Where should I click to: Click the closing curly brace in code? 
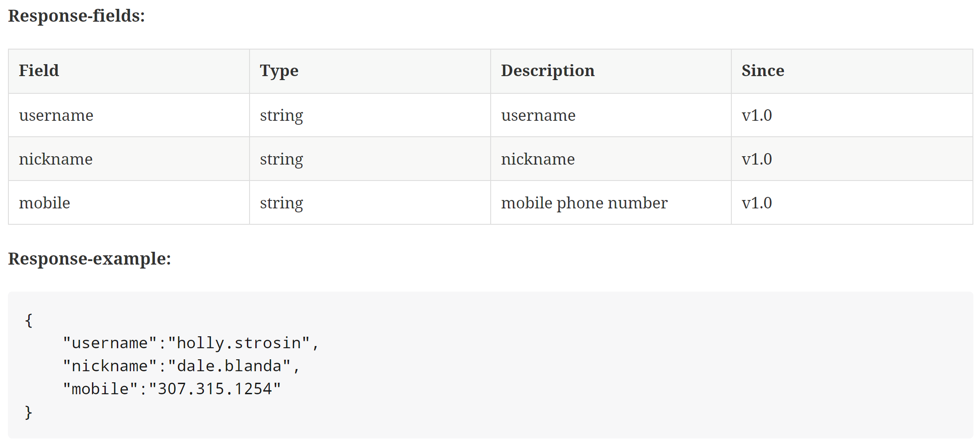click(x=29, y=412)
